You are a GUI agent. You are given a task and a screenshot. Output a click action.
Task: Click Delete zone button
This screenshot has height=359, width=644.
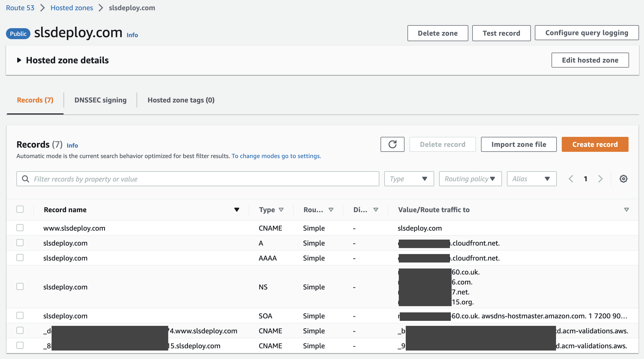[x=438, y=33]
